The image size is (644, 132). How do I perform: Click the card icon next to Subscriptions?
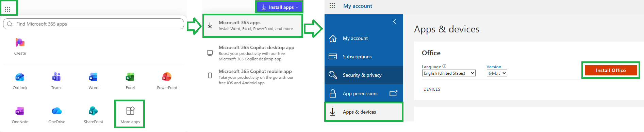tap(333, 57)
